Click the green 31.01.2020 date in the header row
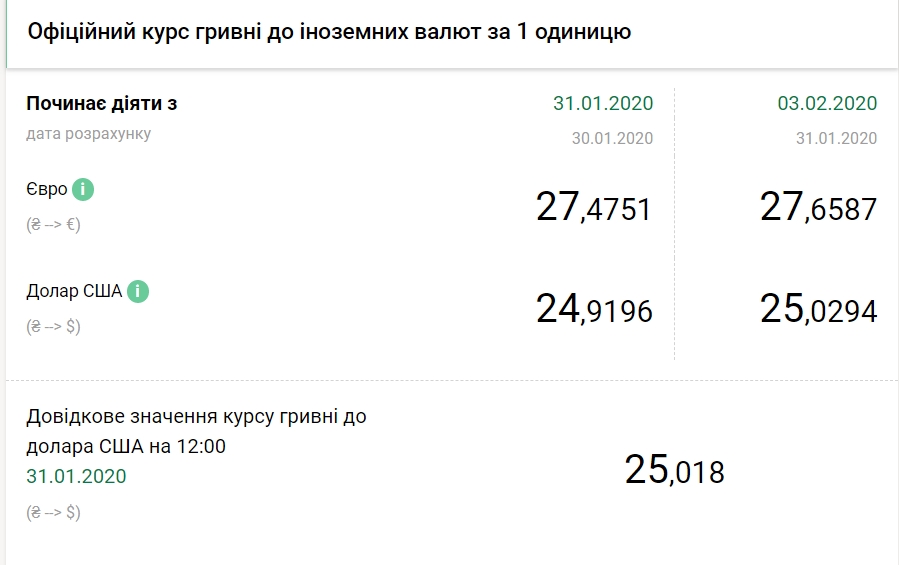 [x=603, y=103]
